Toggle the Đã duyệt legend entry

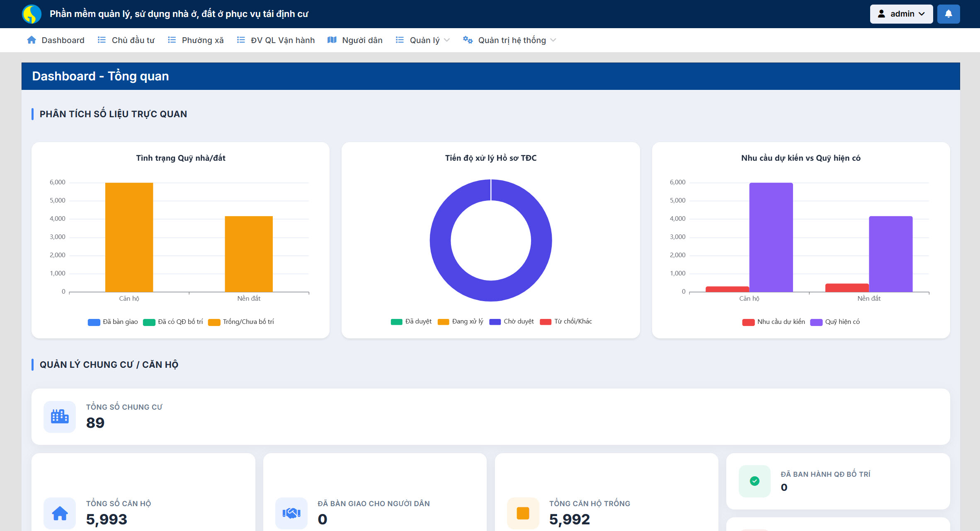[x=411, y=322]
